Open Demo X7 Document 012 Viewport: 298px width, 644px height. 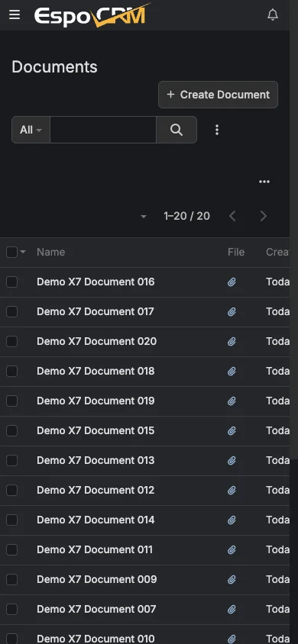point(96,490)
